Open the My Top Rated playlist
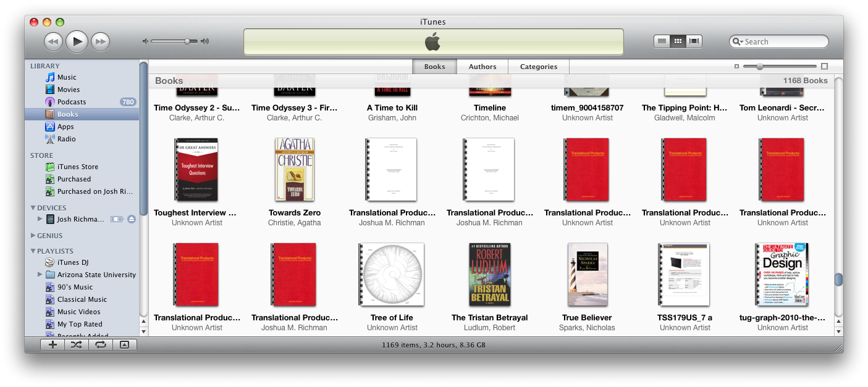This screenshot has height=387, width=868. point(80,324)
